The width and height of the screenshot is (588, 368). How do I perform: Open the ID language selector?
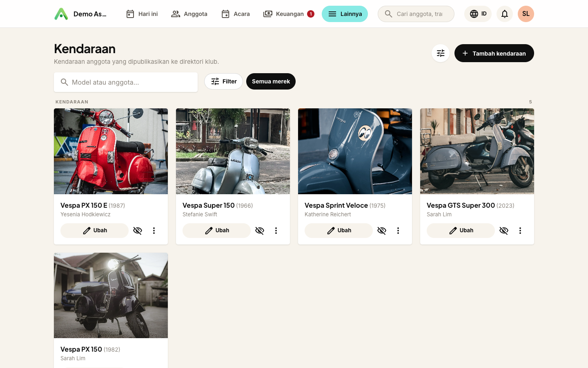tap(478, 14)
